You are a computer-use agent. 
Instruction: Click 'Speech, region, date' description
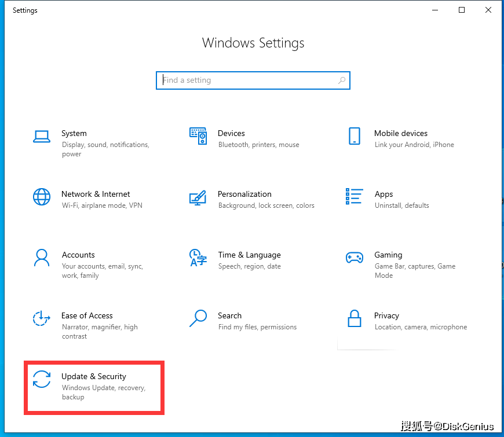(250, 266)
